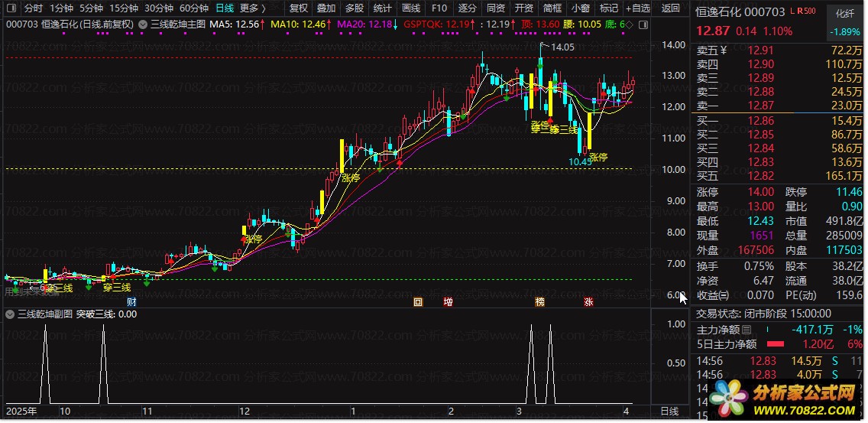Click the ¥ icon beside 卖五

click(x=723, y=50)
